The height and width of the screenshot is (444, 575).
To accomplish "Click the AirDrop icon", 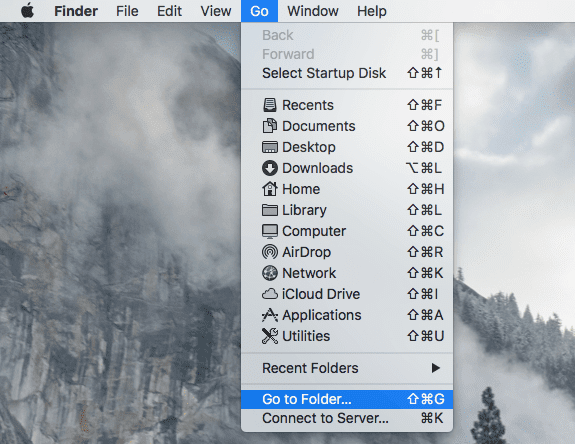I will (270, 252).
